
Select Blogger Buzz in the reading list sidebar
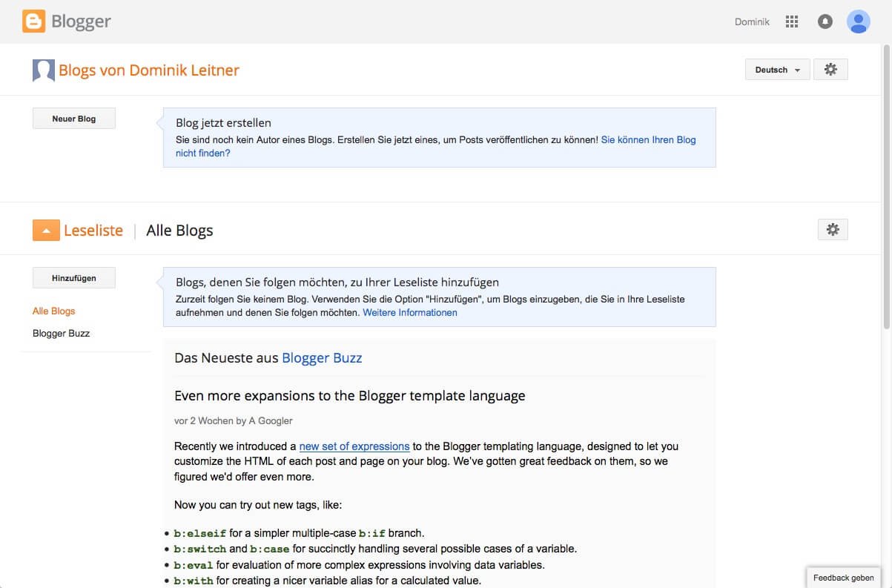(61, 333)
